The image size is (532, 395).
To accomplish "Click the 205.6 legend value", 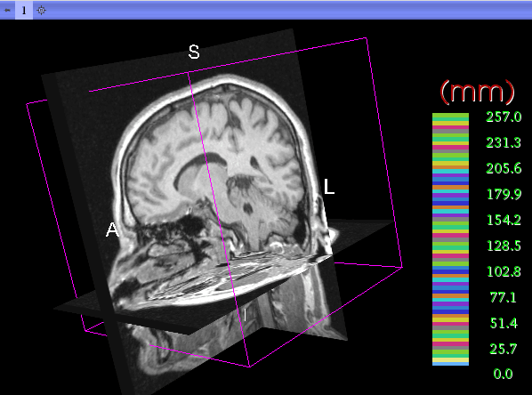I will pos(504,168).
